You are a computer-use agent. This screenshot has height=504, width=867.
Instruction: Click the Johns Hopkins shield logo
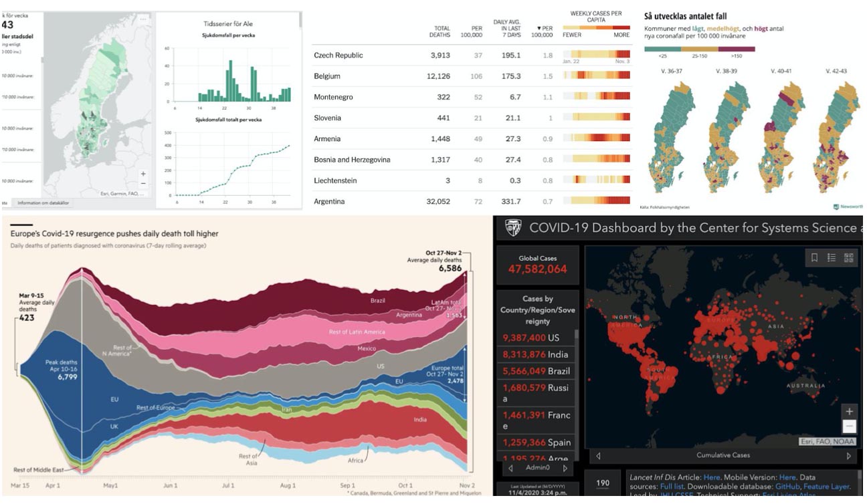[x=513, y=227]
